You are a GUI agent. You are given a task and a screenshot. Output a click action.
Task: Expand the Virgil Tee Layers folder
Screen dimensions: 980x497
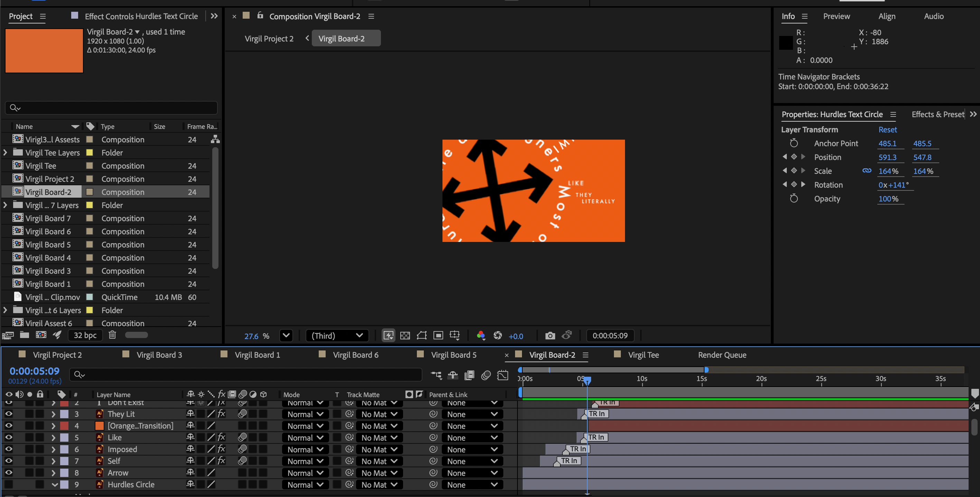(x=5, y=152)
